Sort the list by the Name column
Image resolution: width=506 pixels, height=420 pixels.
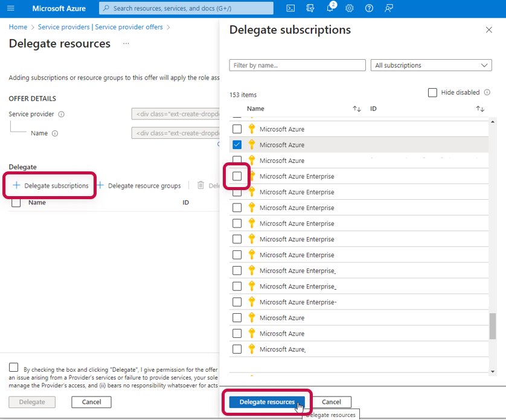pos(356,109)
